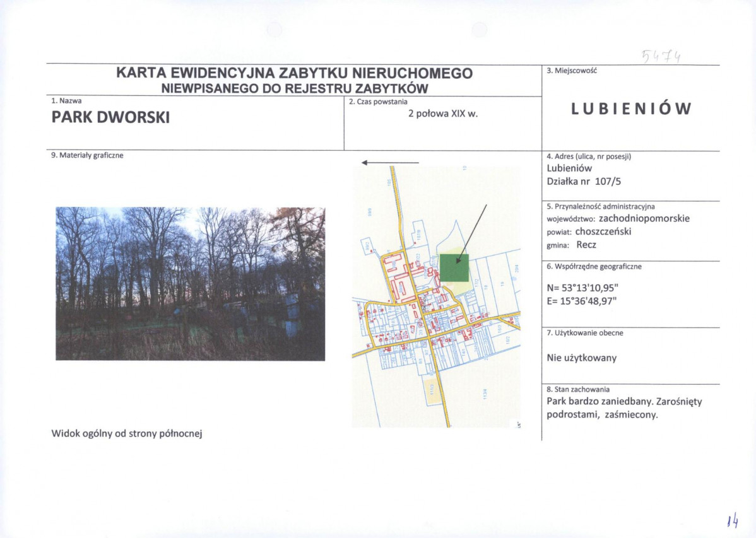Select the locality name LUBIENIÓW in large letters

[x=631, y=108]
